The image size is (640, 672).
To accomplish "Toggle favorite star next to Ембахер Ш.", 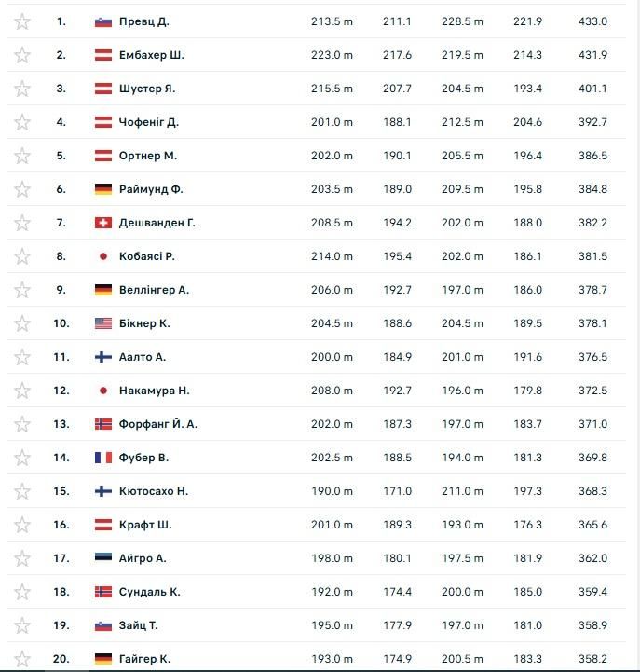I will point(22,55).
